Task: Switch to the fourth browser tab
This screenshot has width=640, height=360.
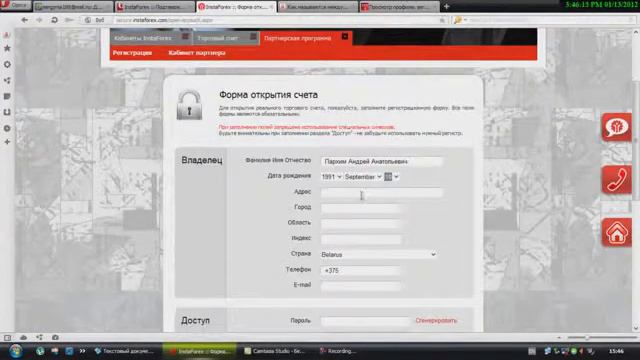Action: (x=318, y=7)
